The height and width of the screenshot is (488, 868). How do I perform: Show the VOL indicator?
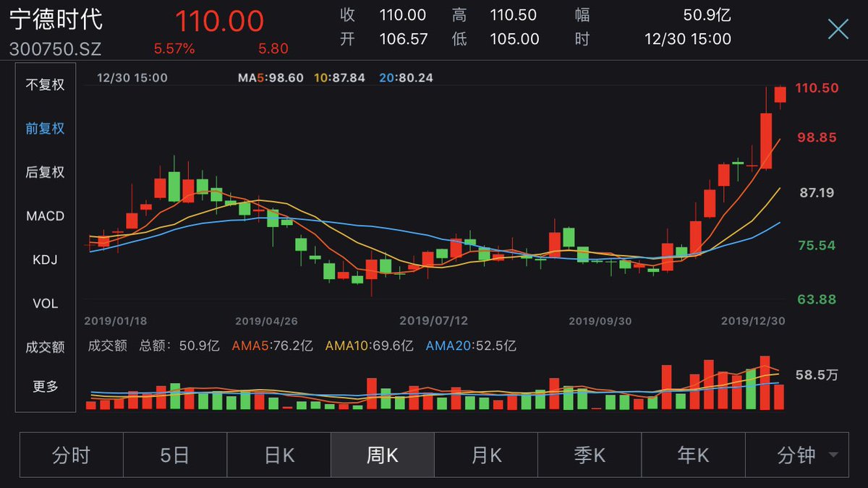tap(45, 304)
